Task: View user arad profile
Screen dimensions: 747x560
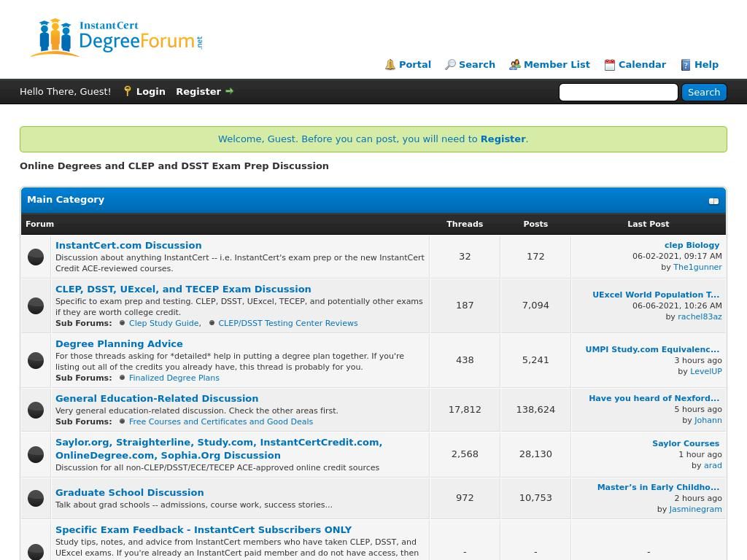Action: click(713, 465)
